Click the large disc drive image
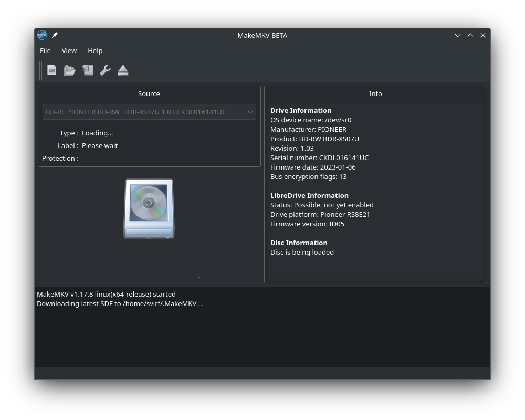The image size is (525, 420). pyautogui.click(x=149, y=208)
